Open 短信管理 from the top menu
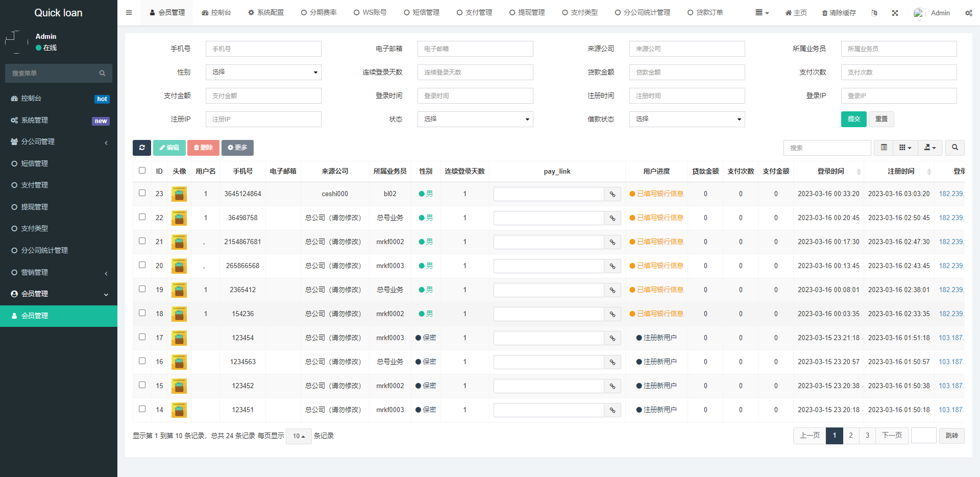This screenshot has height=477, width=980. pos(421,12)
